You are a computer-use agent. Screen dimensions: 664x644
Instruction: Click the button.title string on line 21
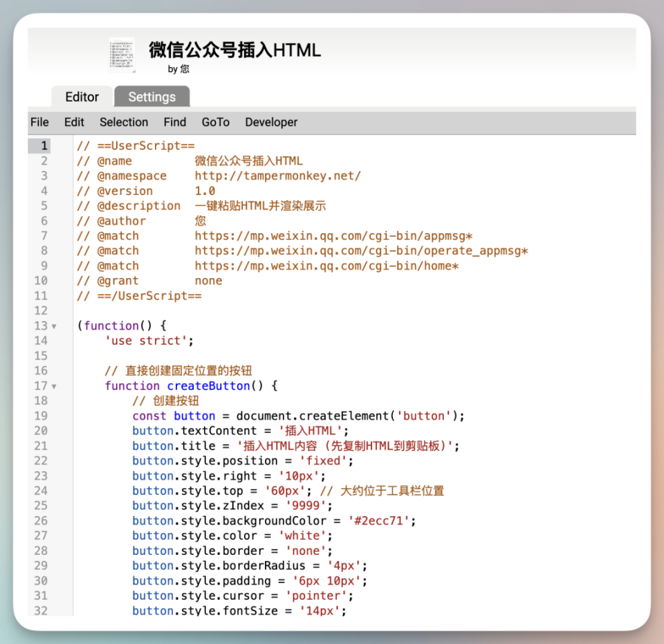click(x=344, y=446)
